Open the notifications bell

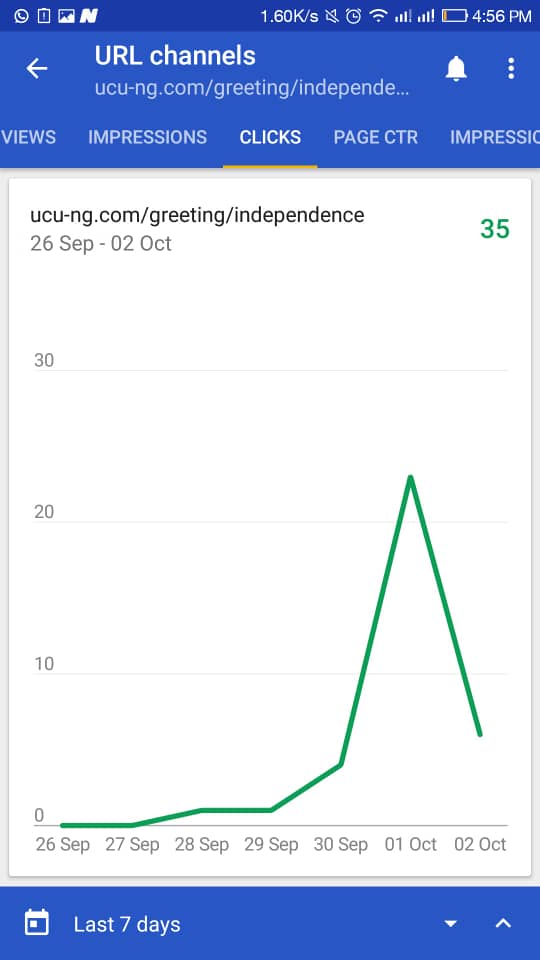pos(456,69)
